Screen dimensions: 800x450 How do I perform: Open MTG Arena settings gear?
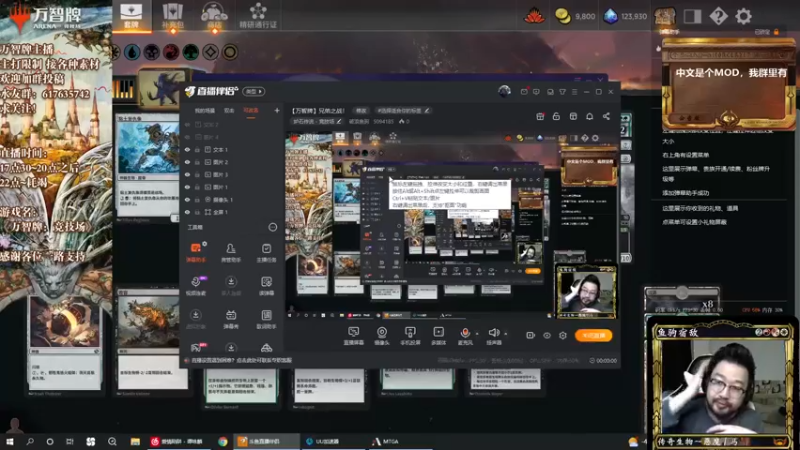coord(743,16)
